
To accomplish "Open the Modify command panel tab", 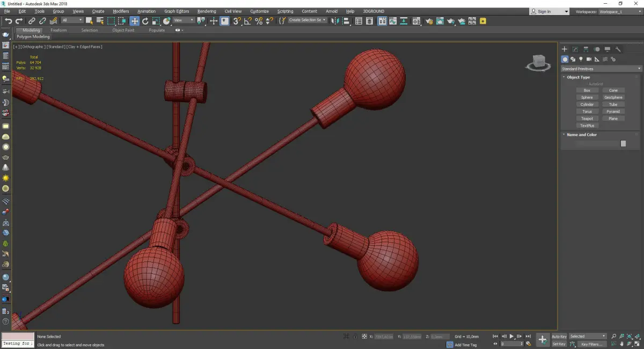I will [575, 49].
